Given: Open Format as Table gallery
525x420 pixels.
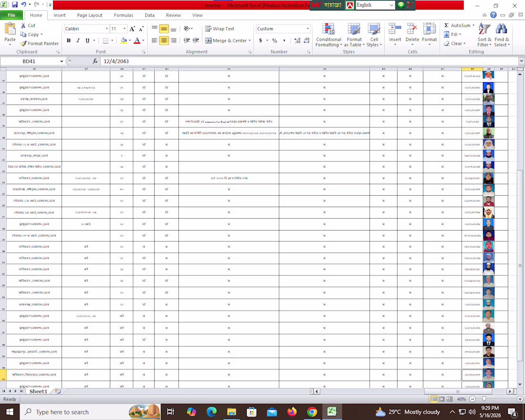Looking at the screenshot, I should (354, 35).
